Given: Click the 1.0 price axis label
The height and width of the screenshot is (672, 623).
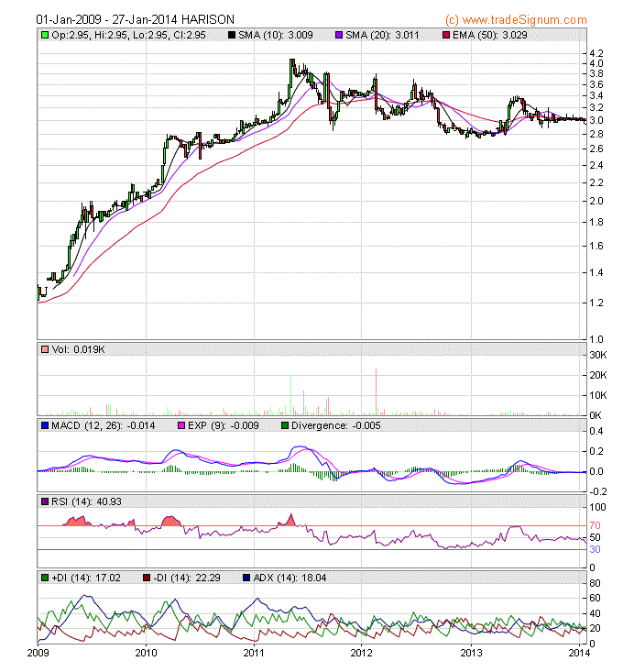Looking at the screenshot, I should coord(596,339).
